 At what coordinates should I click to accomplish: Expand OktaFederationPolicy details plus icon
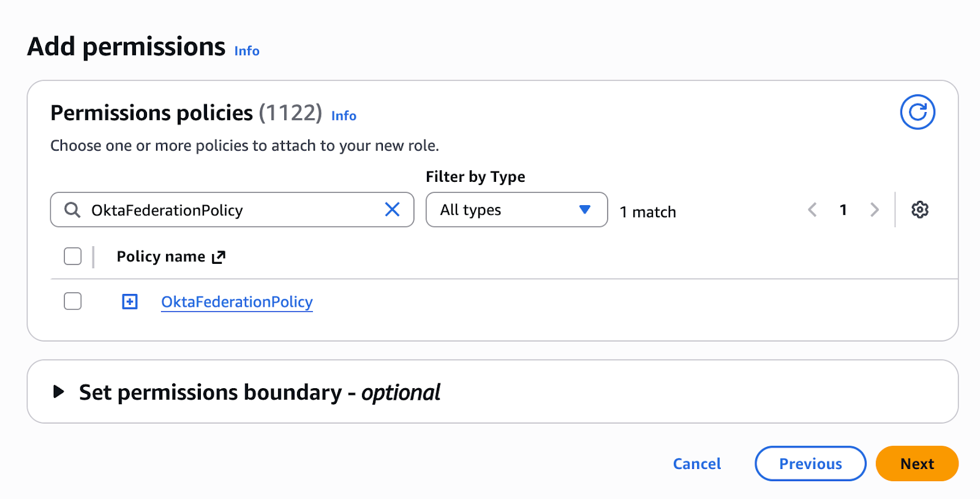click(x=130, y=301)
